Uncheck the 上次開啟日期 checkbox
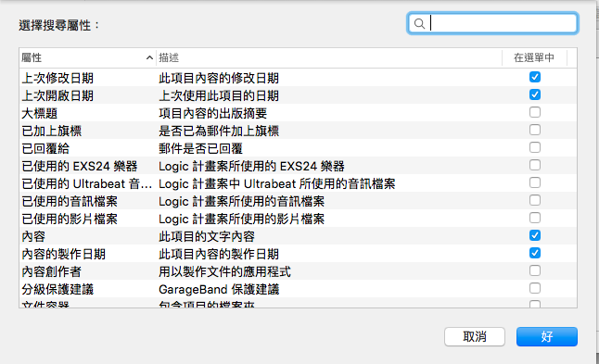The image size is (599, 364). tap(535, 94)
